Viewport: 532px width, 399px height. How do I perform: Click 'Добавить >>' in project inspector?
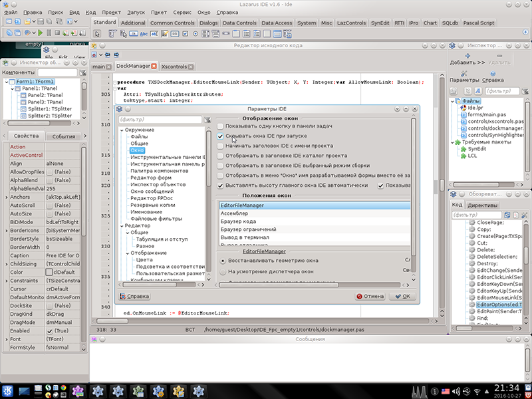(467, 59)
